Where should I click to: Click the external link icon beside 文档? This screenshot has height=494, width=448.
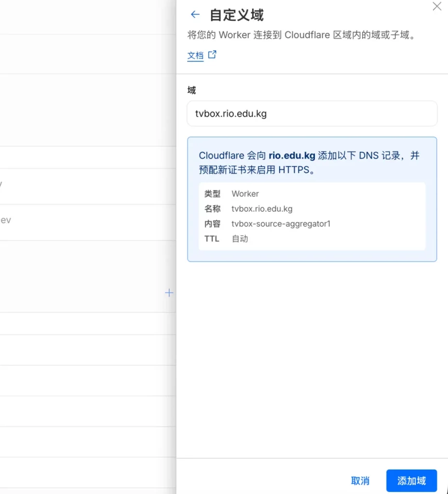(x=212, y=55)
